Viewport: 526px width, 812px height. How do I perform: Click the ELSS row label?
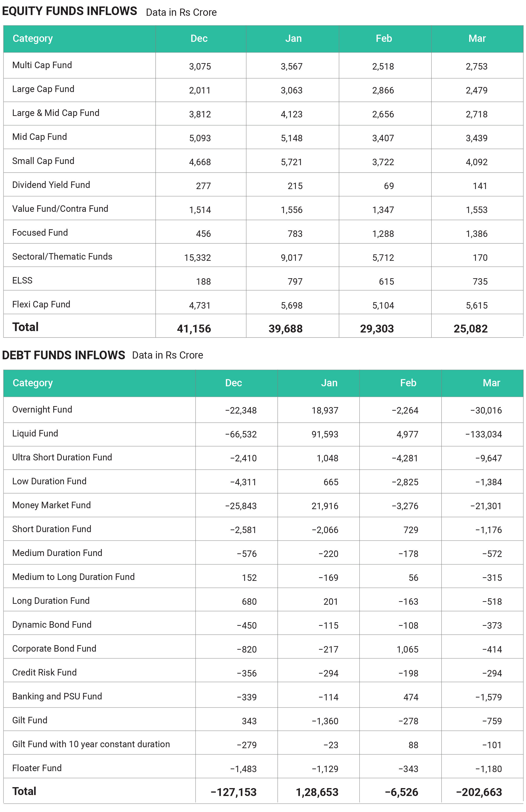22,280
